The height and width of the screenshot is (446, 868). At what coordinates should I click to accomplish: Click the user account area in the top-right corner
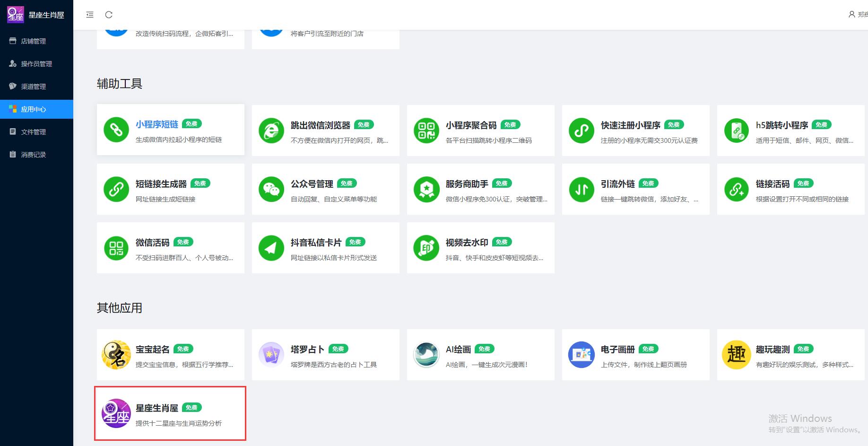pos(857,14)
